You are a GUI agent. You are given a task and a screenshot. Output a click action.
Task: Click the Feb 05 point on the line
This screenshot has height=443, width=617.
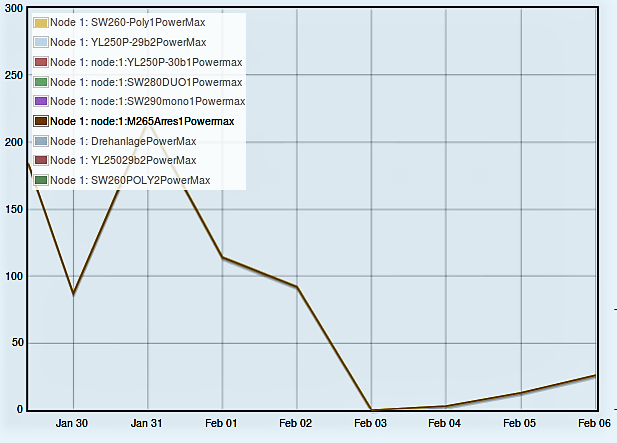(x=520, y=393)
